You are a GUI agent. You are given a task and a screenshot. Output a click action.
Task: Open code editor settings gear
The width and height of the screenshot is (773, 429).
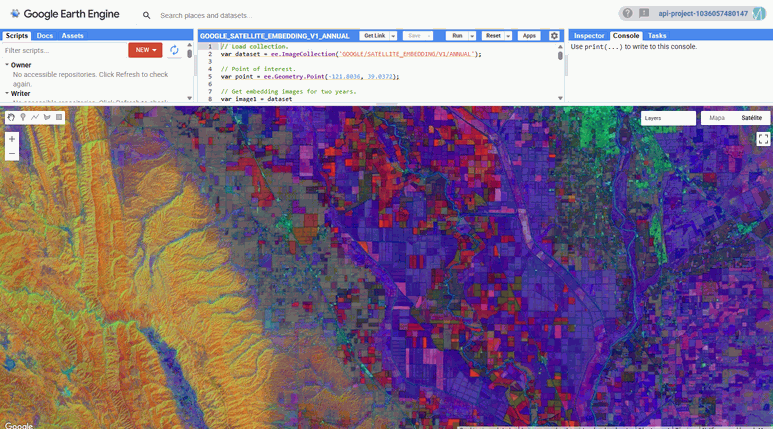[x=554, y=36]
